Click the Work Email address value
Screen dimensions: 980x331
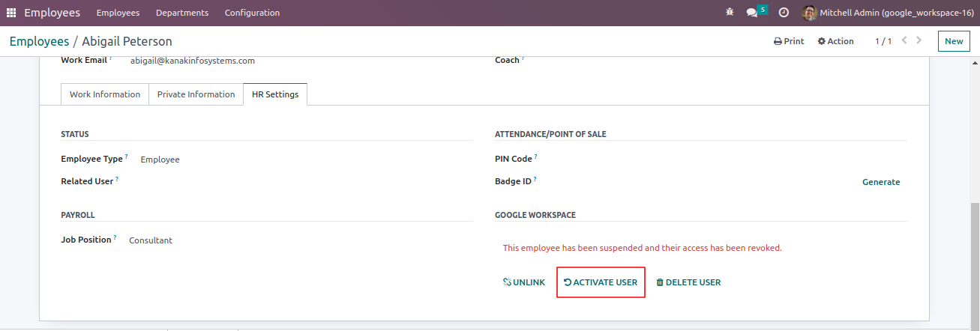[x=193, y=61]
